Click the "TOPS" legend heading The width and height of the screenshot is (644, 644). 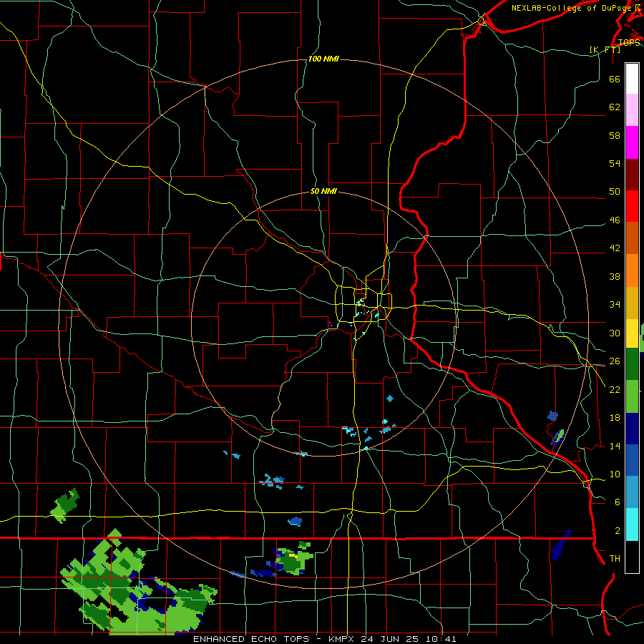click(x=629, y=43)
